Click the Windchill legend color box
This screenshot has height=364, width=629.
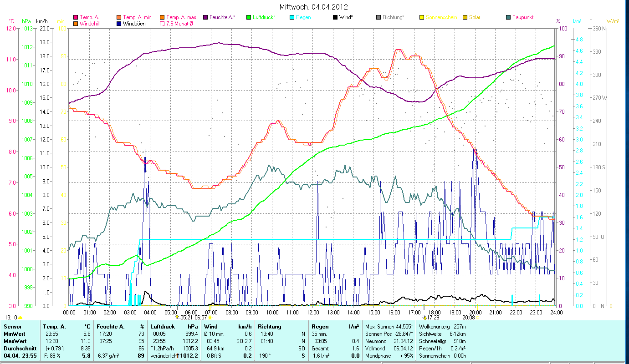click(76, 23)
